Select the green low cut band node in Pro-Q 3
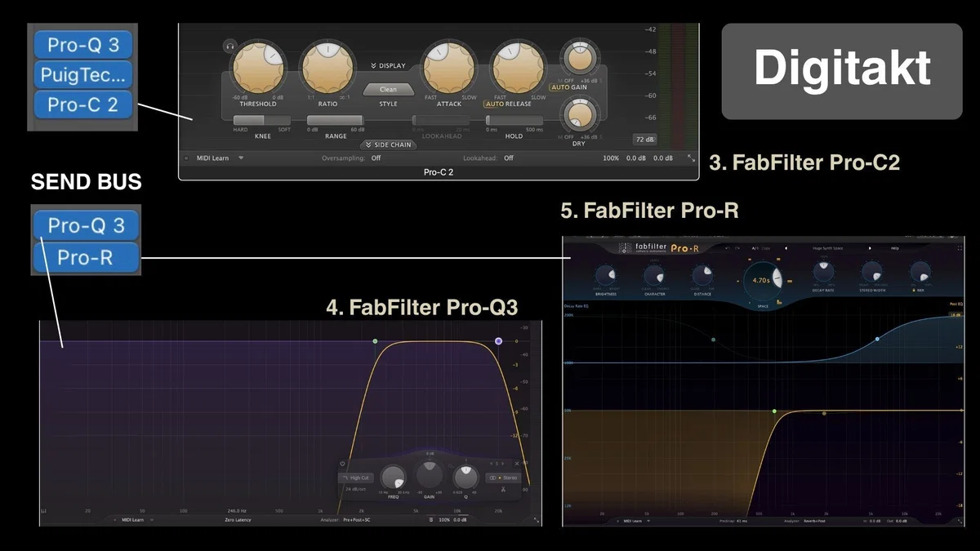Image resolution: width=980 pixels, height=551 pixels. click(375, 341)
